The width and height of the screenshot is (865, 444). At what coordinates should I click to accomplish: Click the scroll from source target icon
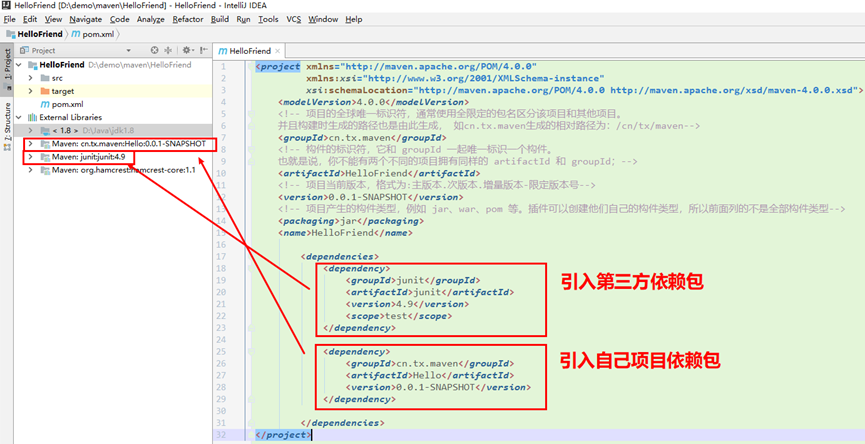(154, 50)
